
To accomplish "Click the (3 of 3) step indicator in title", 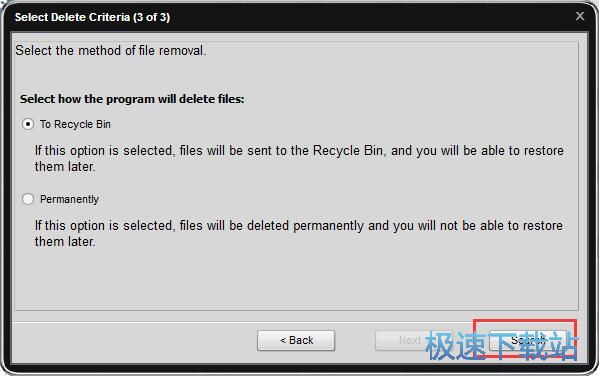I will click(151, 17).
